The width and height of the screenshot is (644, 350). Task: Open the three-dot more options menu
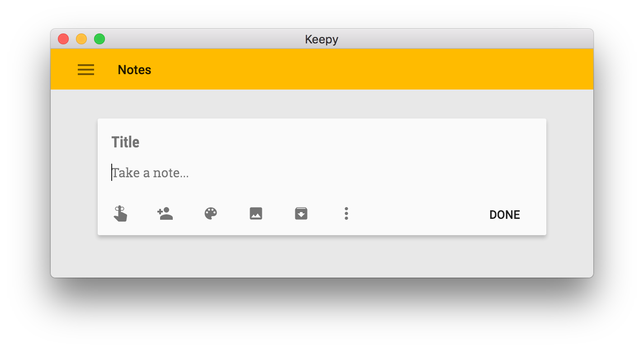(346, 213)
